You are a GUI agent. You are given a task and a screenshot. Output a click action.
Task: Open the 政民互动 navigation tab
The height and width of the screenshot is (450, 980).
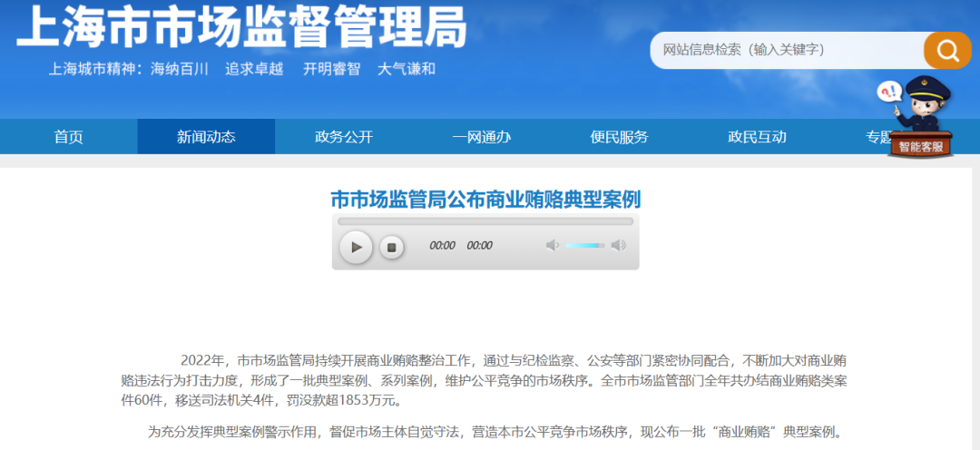point(756,137)
